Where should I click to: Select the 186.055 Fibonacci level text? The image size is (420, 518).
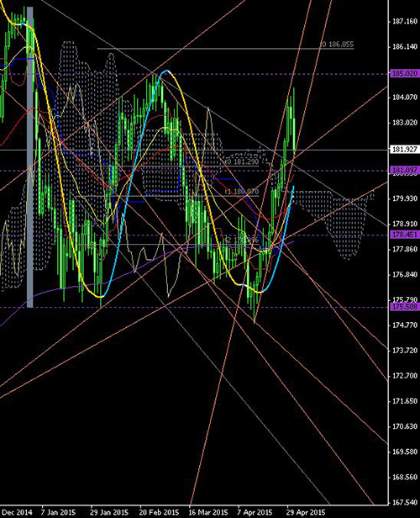(337, 45)
